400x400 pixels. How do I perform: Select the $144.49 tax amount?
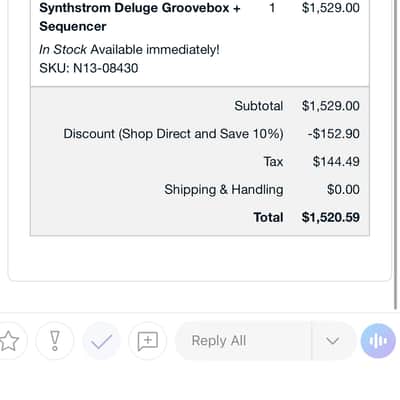click(x=336, y=162)
